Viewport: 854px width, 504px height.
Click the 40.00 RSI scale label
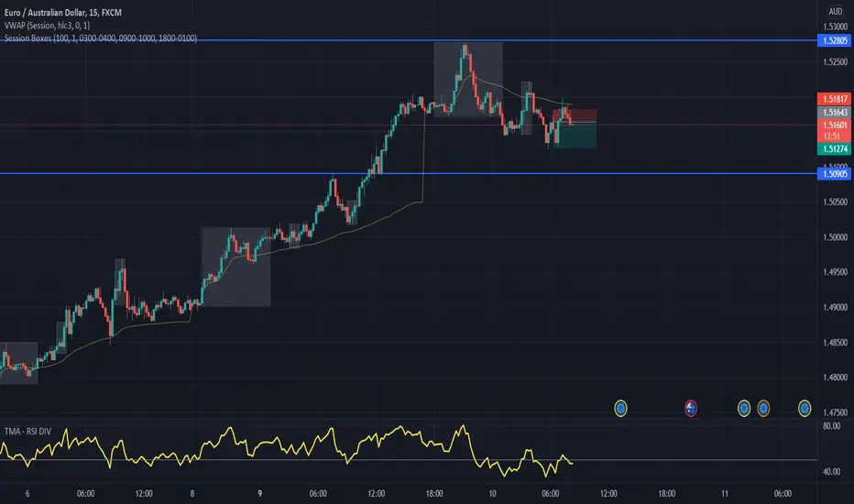831,472
